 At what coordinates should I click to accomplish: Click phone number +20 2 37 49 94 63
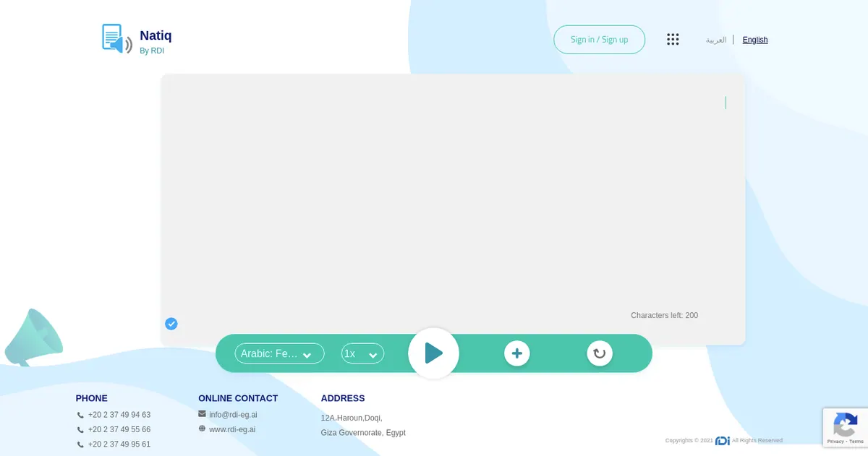click(119, 415)
